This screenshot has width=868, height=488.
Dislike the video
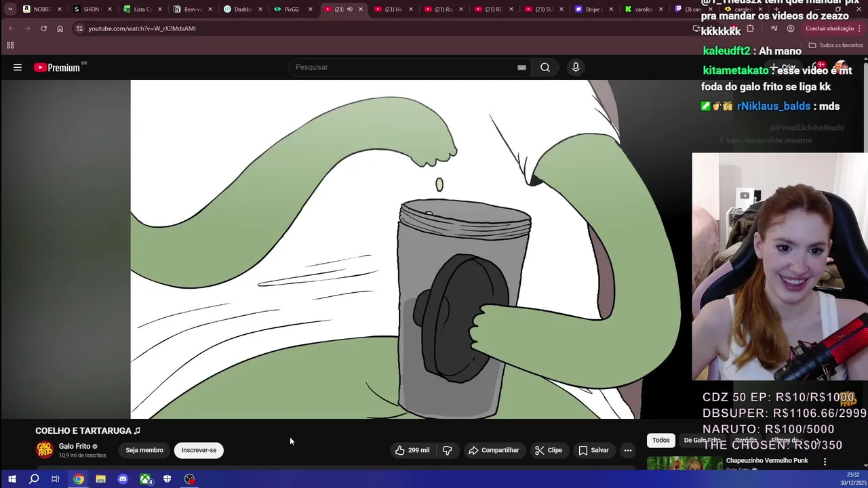[448, 450]
